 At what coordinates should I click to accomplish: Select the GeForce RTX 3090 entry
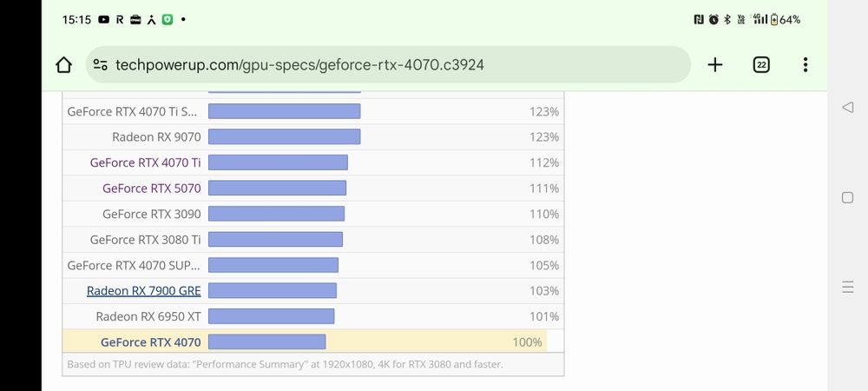[x=152, y=214]
